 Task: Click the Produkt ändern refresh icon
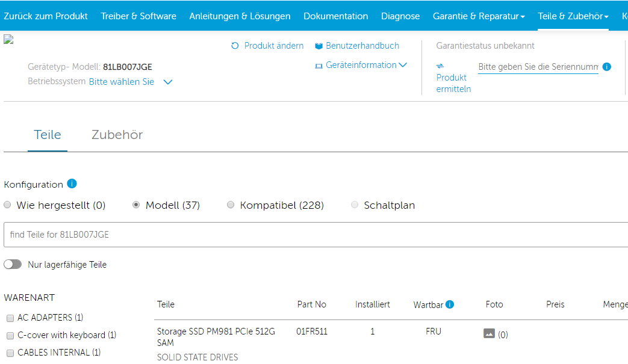pyautogui.click(x=235, y=46)
